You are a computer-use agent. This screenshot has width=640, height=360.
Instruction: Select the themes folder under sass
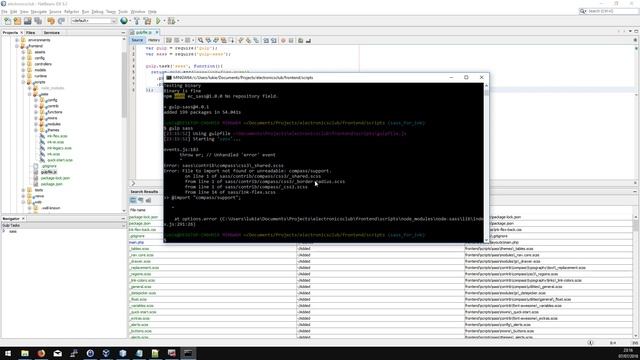[x=53, y=130]
